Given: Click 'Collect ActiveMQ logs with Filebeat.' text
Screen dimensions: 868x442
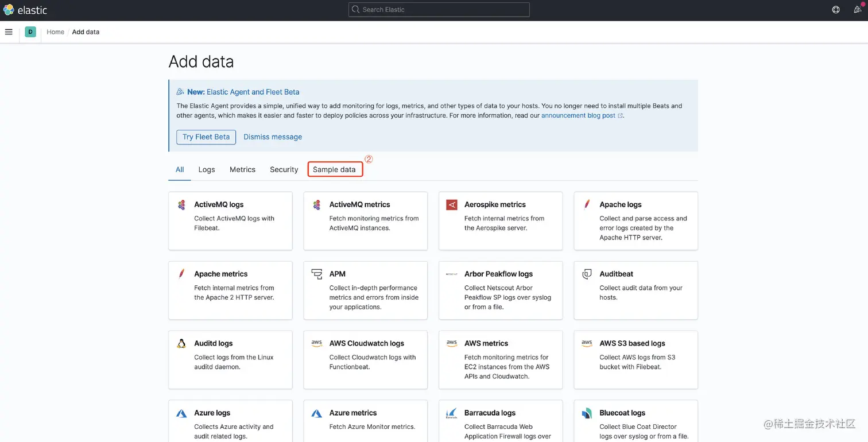Looking at the screenshot, I should (x=234, y=223).
